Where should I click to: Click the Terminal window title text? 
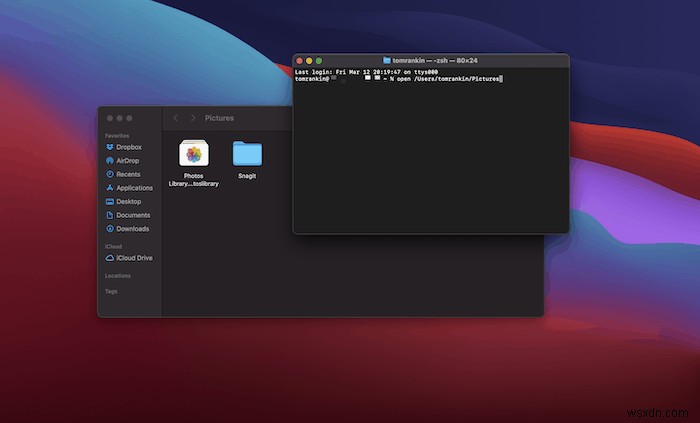tap(435, 60)
